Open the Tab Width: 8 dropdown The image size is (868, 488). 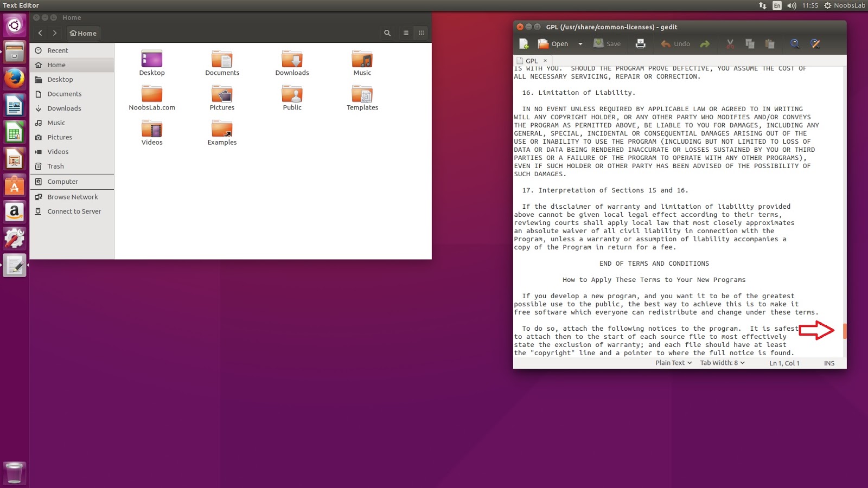pyautogui.click(x=722, y=363)
